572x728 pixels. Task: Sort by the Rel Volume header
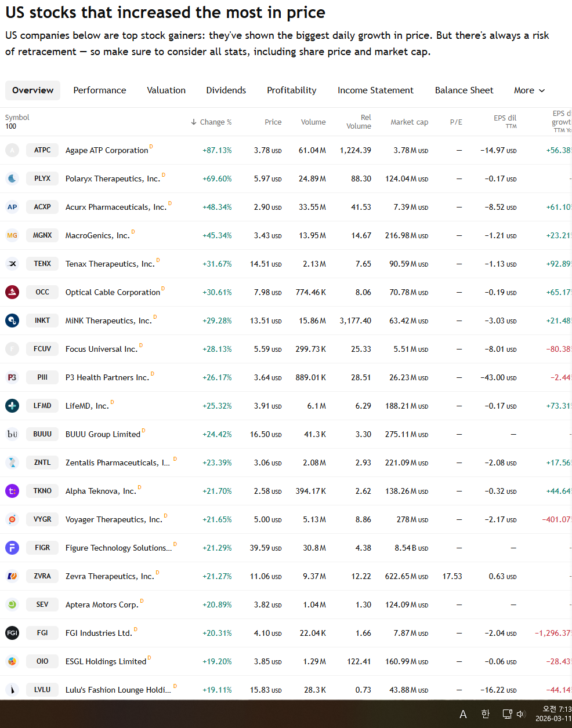click(x=359, y=122)
